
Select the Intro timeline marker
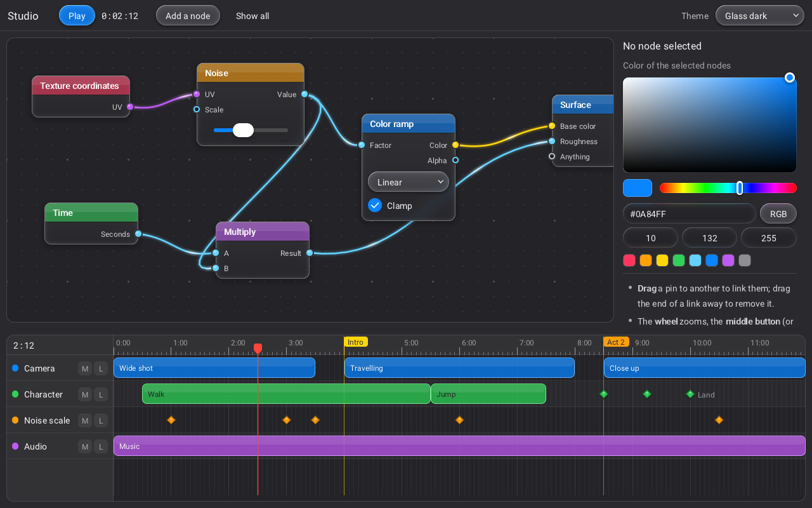pos(356,342)
